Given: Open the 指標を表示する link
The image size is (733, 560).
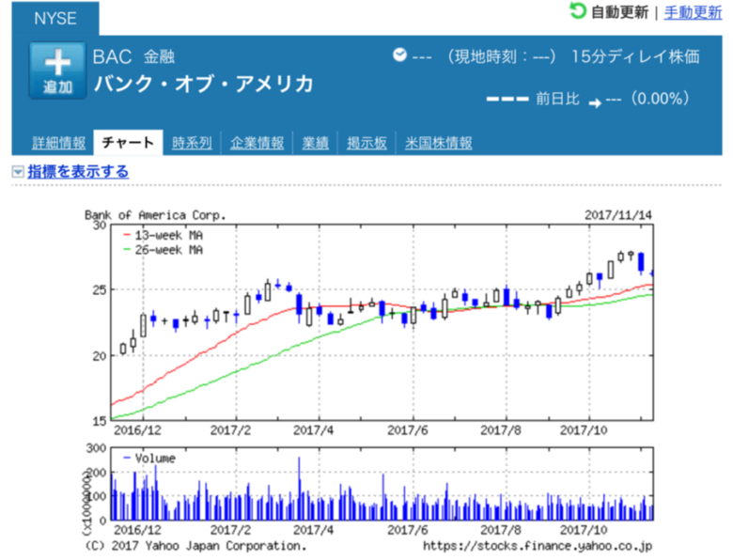Looking at the screenshot, I should [x=78, y=172].
